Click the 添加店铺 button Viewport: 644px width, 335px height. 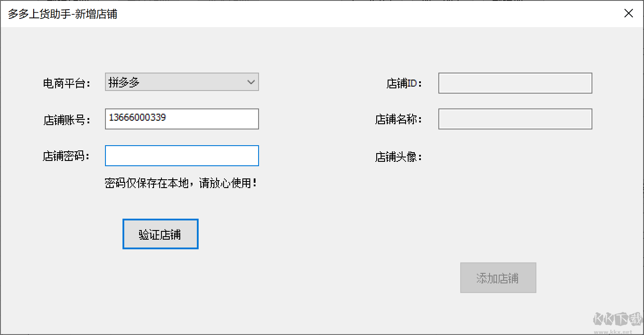click(x=498, y=278)
